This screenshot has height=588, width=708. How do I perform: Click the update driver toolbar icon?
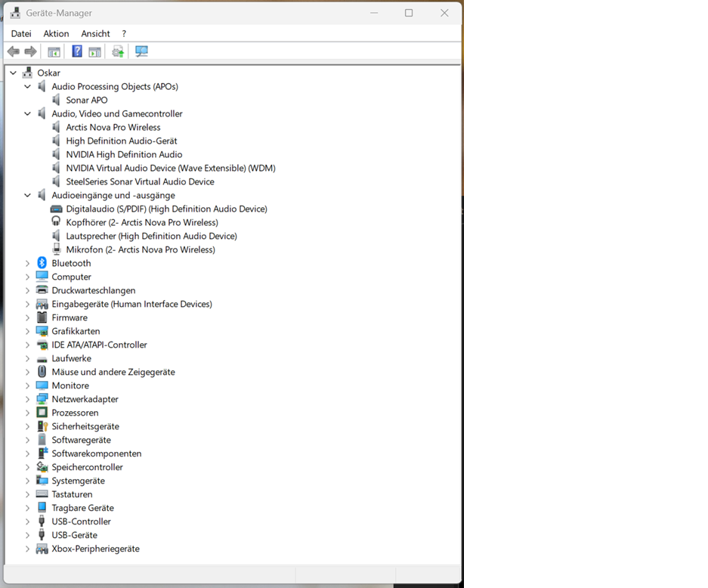tap(118, 51)
